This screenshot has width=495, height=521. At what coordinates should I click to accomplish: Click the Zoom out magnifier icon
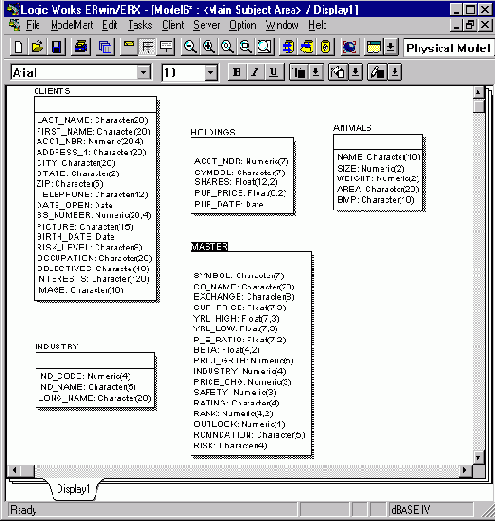tap(190, 47)
